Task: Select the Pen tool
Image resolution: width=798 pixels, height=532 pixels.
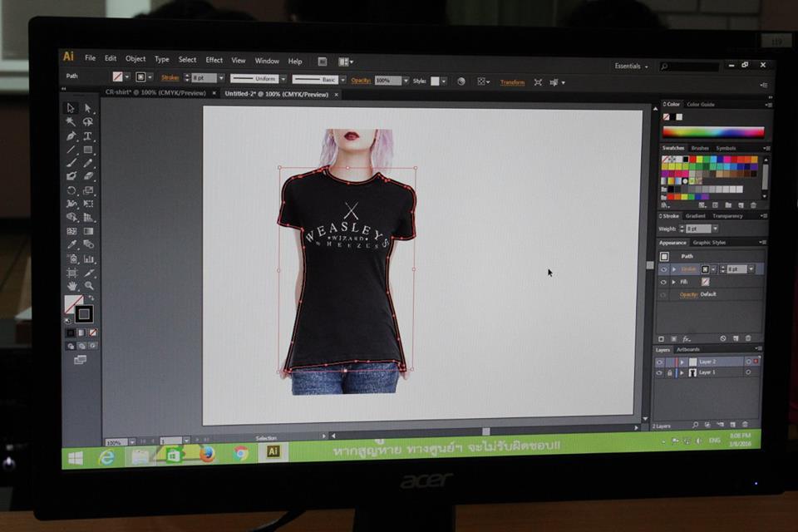Action: (x=71, y=135)
